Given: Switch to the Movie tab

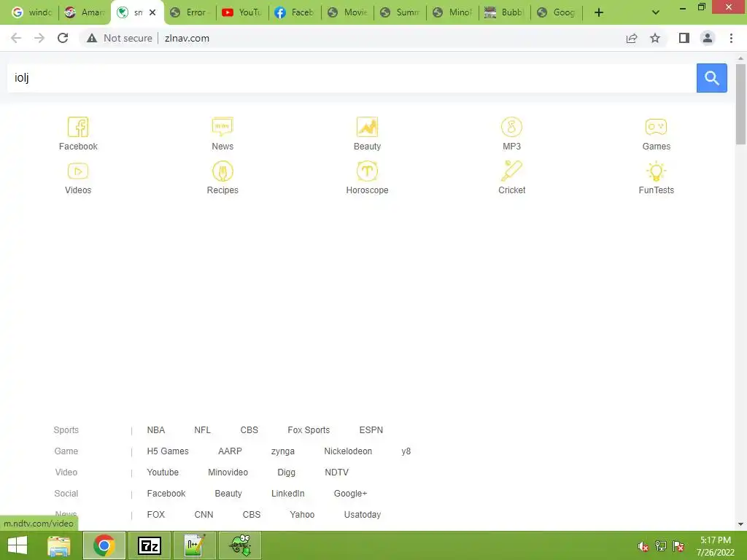Looking at the screenshot, I should [x=347, y=12].
